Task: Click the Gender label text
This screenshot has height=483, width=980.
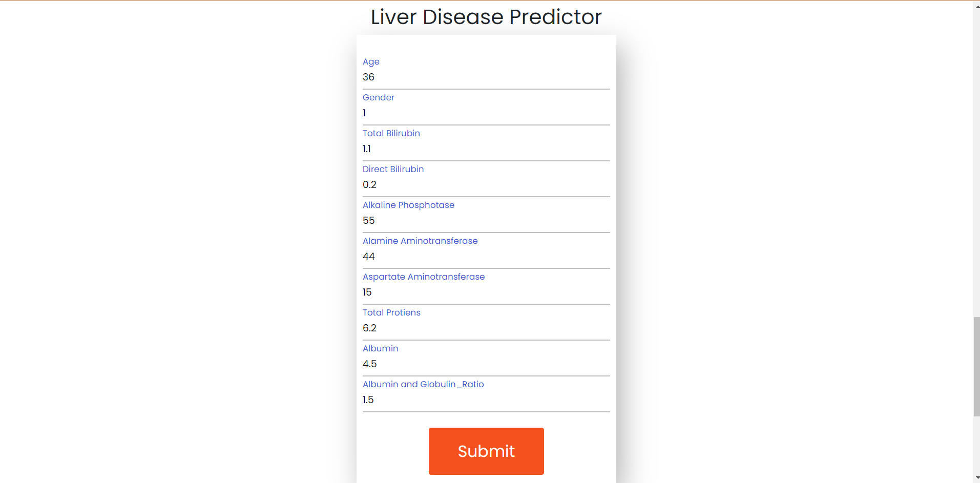Action: [378, 97]
